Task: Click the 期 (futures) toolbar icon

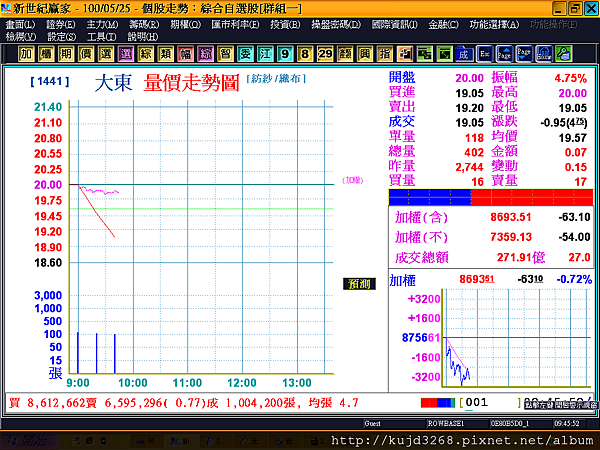Action: [x=66, y=54]
